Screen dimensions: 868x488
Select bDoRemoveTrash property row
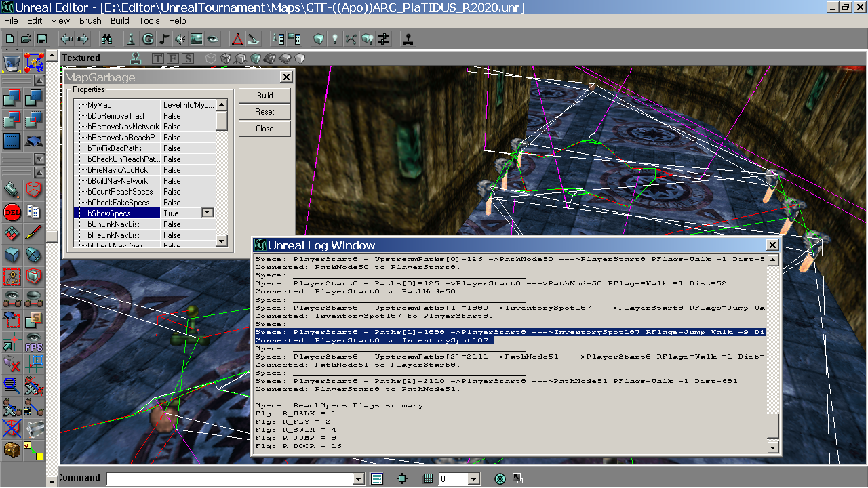[x=144, y=116]
